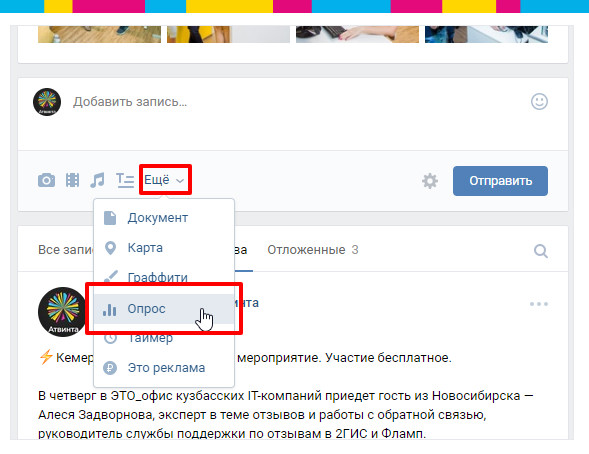The width and height of the screenshot is (589, 454).
Task: Search wall posts with magnifier icon
Action: 541,250
